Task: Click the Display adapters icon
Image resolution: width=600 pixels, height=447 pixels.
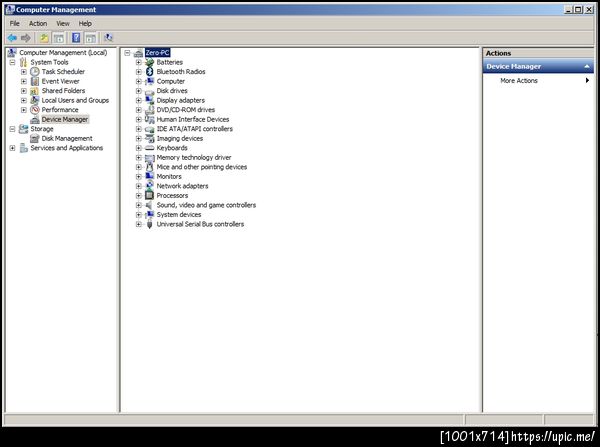Action: 150,100
